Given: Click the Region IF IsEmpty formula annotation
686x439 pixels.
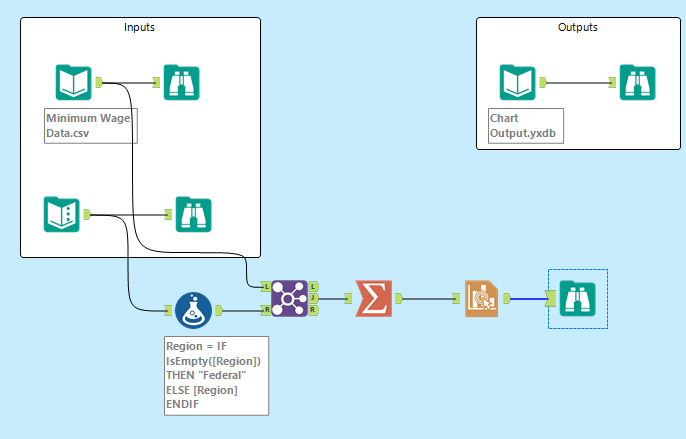Looking at the screenshot, I should tap(217, 376).
